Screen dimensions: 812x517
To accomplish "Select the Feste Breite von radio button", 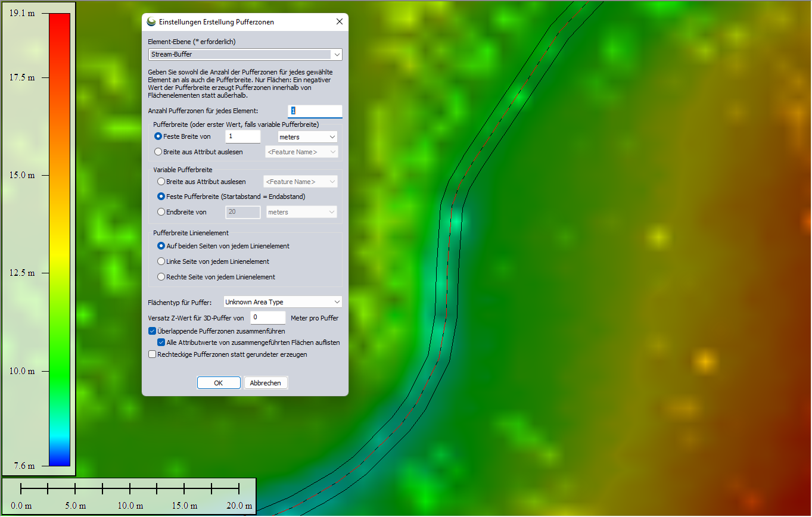I will (158, 136).
